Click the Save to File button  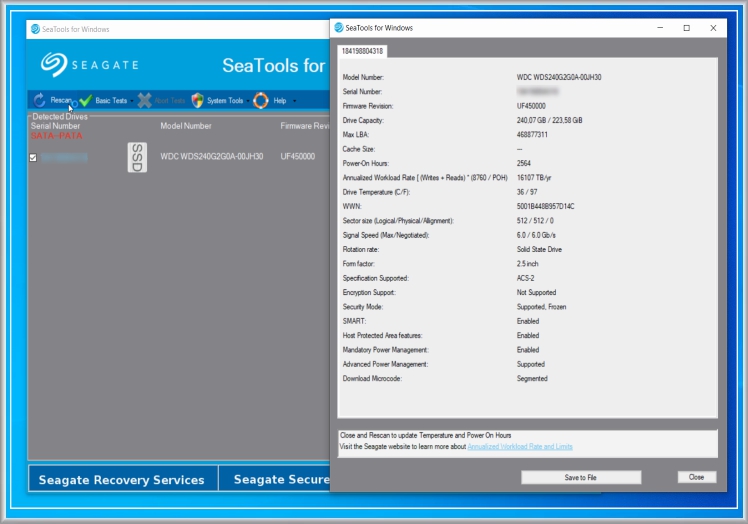(x=581, y=477)
